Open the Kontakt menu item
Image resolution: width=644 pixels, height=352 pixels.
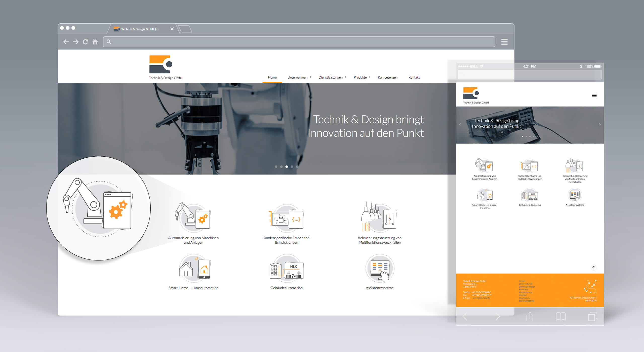tap(414, 77)
